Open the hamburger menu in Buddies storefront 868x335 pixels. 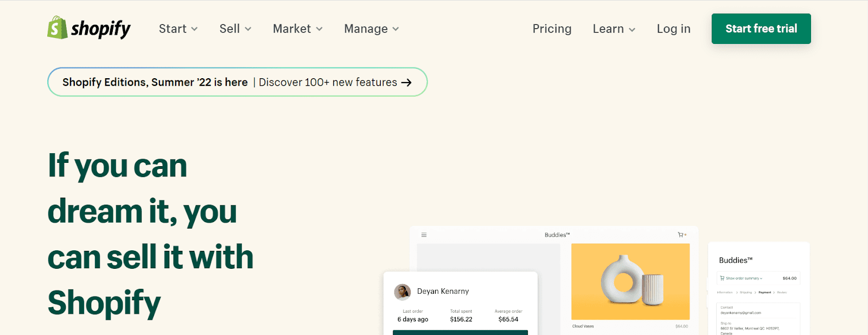tap(424, 235)
